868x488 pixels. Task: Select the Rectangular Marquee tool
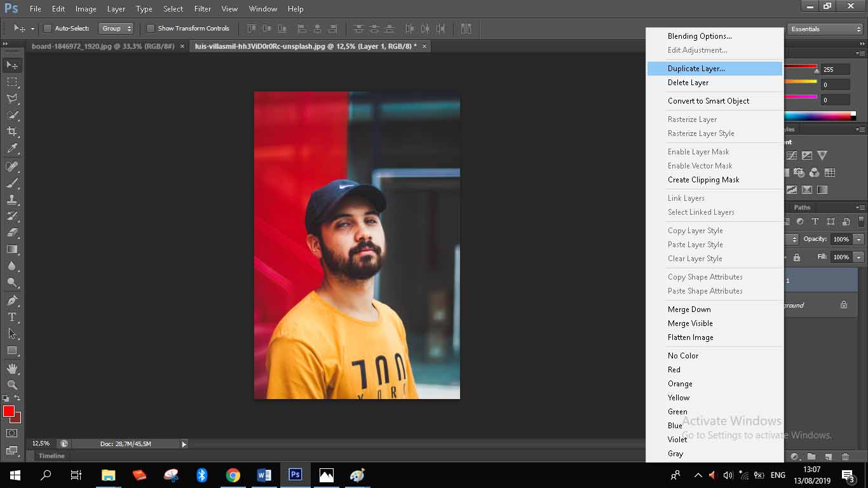[x=12, y=82]
